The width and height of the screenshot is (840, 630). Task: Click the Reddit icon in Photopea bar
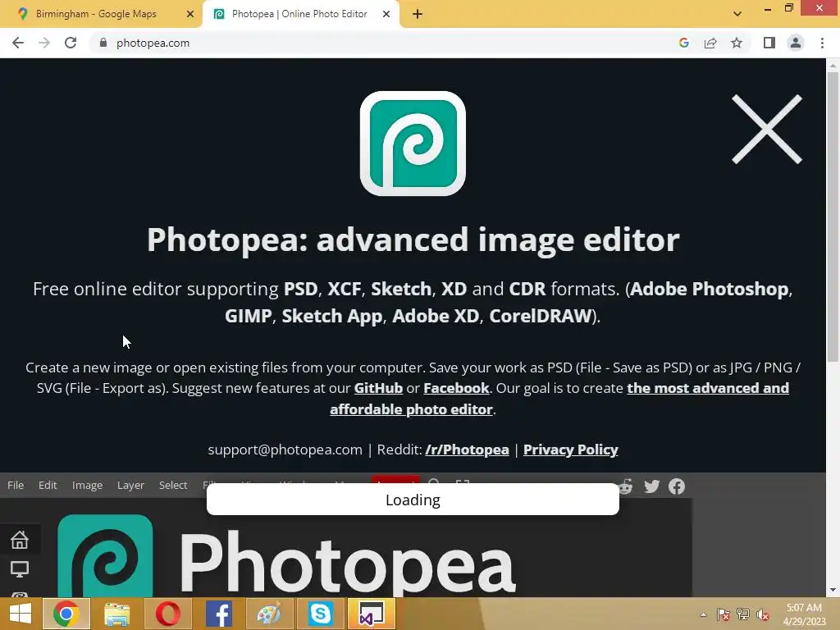[x=626, y=486]
